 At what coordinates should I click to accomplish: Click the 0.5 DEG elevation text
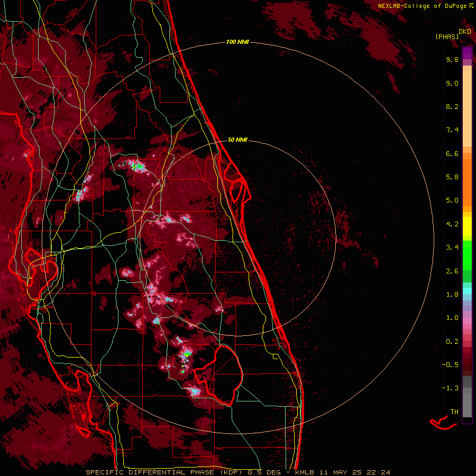click(x=265, y=472)
